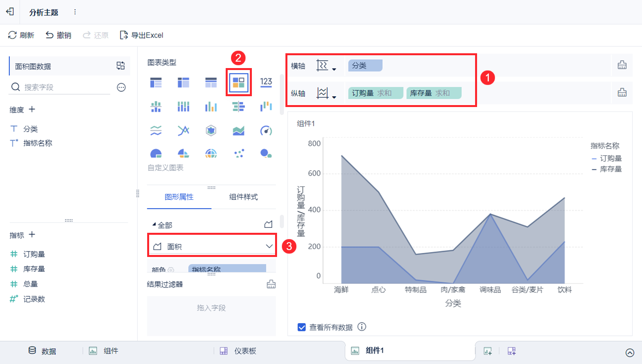
Task: Select the KPI 123 indicator card icon
Action: 266,82
